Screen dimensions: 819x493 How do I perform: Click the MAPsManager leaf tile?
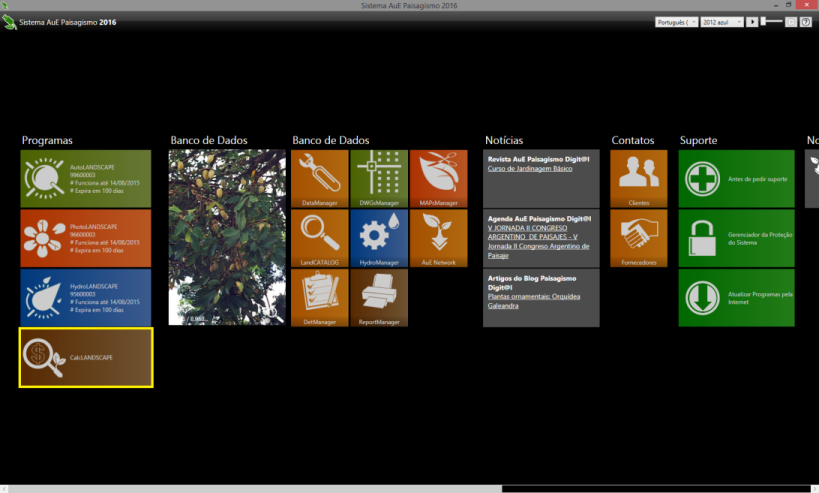tap(438, 179)
